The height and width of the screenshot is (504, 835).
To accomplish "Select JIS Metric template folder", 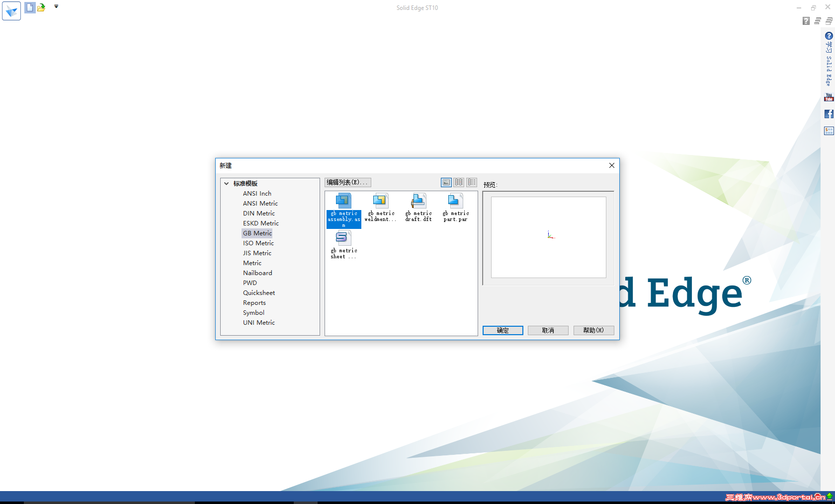I will 257,253.
